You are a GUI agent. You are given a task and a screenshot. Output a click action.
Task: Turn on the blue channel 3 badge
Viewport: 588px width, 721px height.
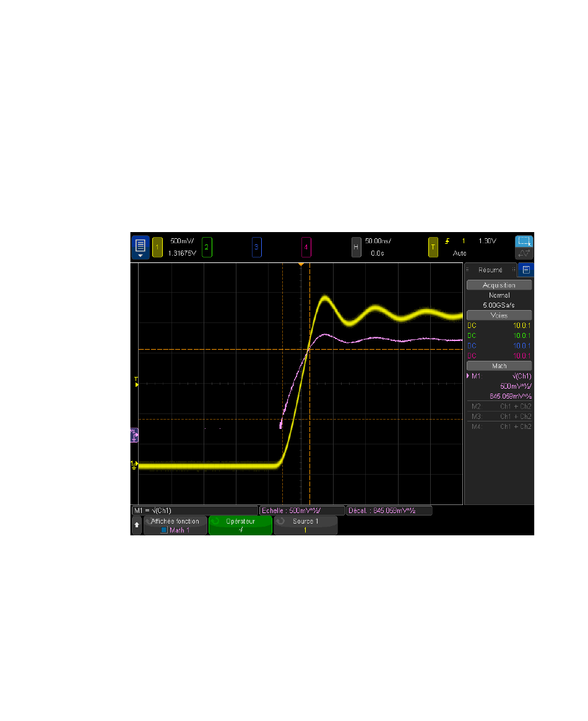pos(256,247)
